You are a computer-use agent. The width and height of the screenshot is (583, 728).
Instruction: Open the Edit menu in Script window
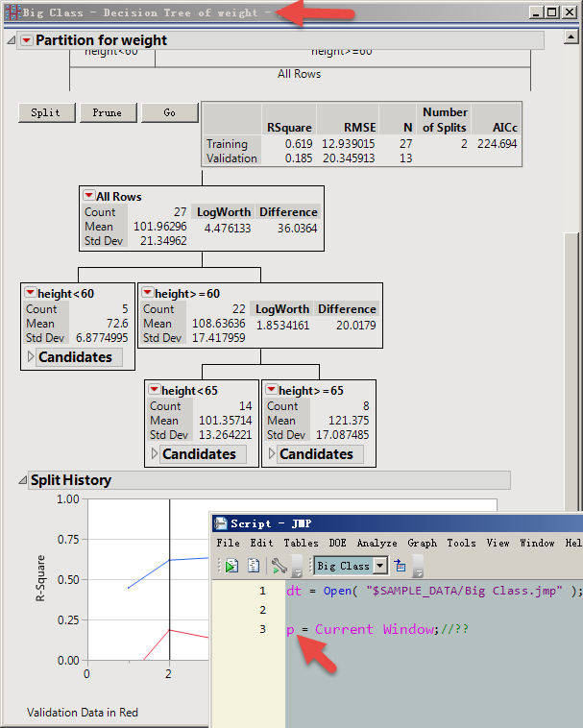pyautogui.click(x=261, y=543)
